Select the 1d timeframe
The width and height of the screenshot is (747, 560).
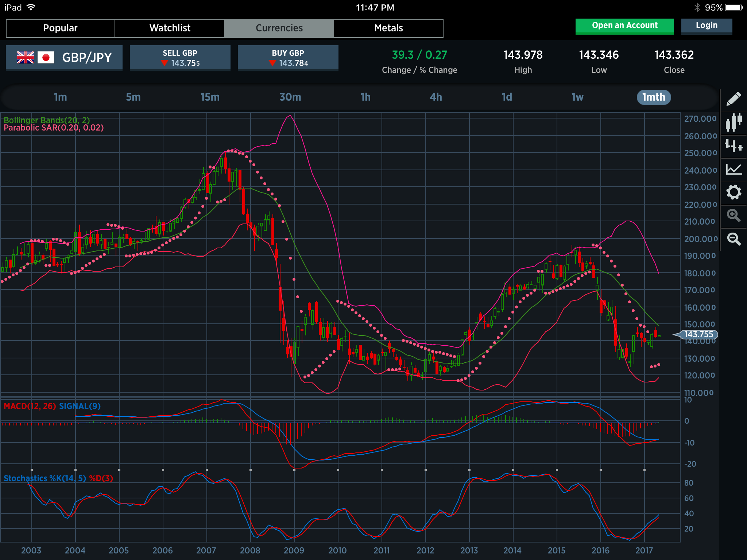click(x=507, y=97)
